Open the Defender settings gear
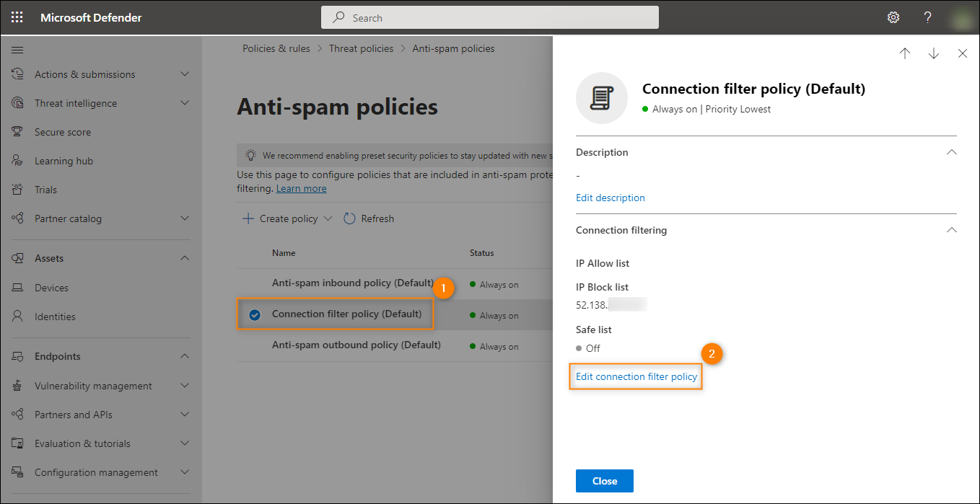Image resolution: width=980 pixels, height=504 pixels. pyautogui.click(x=893, y=17)
